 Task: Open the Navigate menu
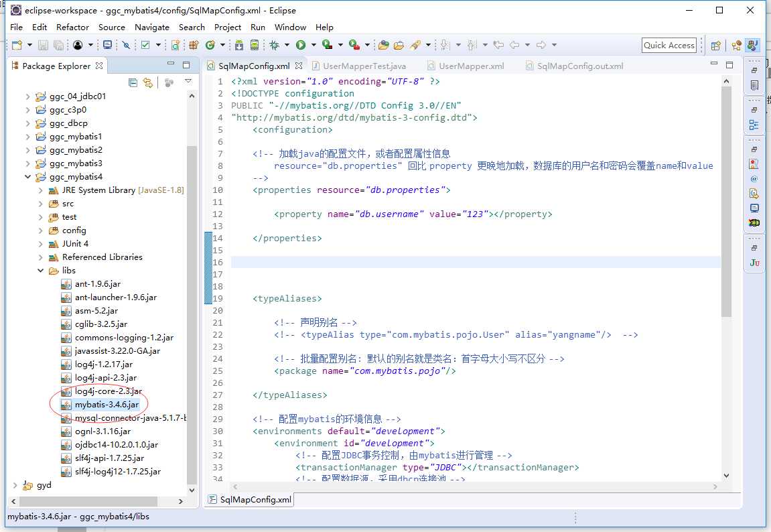[x=152, y=27]
